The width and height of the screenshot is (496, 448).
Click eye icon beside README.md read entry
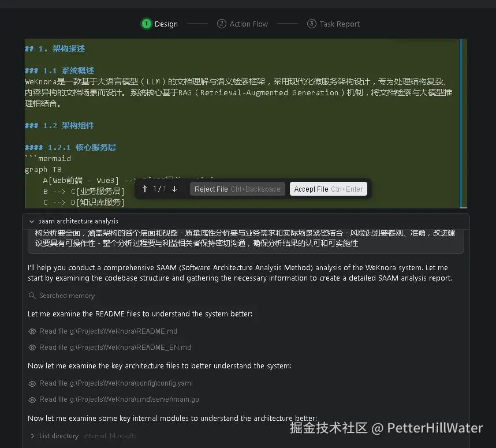[32, 331]
